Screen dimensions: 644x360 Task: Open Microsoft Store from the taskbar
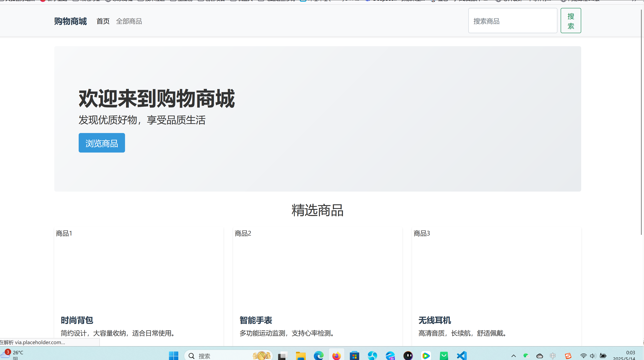355,356
